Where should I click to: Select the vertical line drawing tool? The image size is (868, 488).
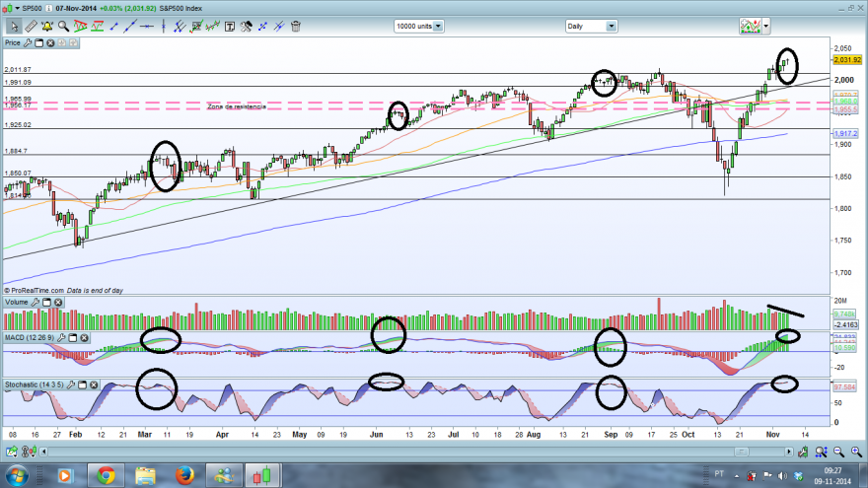click(x=164, y=26)
